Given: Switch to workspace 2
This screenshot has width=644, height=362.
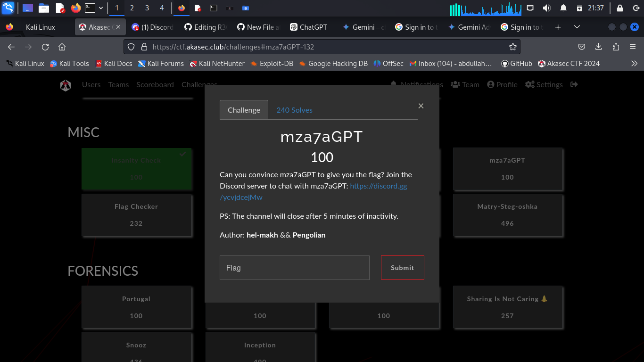Looking at the screenshot, I should (132, 8).
